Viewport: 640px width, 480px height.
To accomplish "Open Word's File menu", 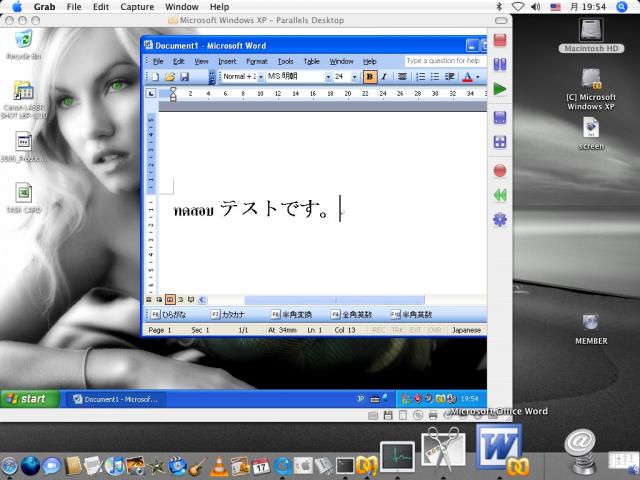I will pyautogui.click(x=158, y=61).
